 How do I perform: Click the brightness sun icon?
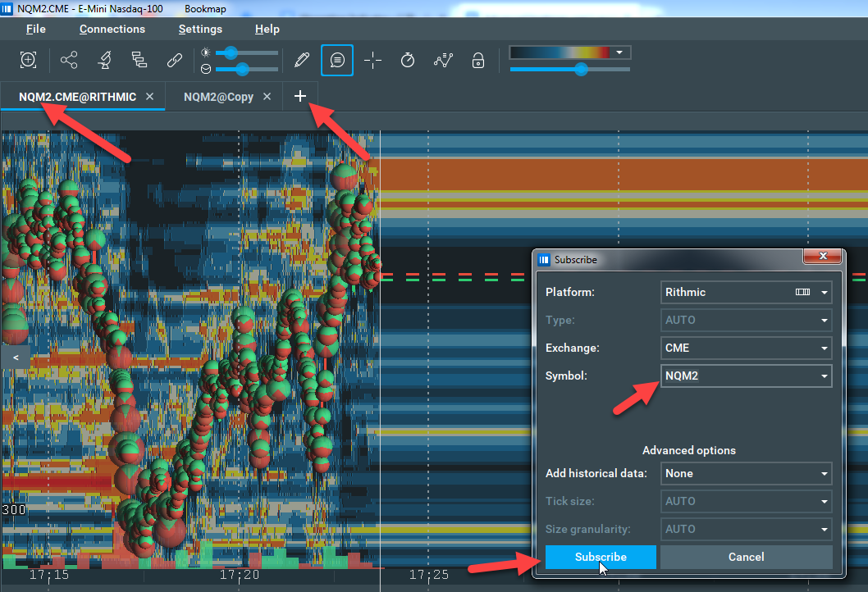(206, 52)
